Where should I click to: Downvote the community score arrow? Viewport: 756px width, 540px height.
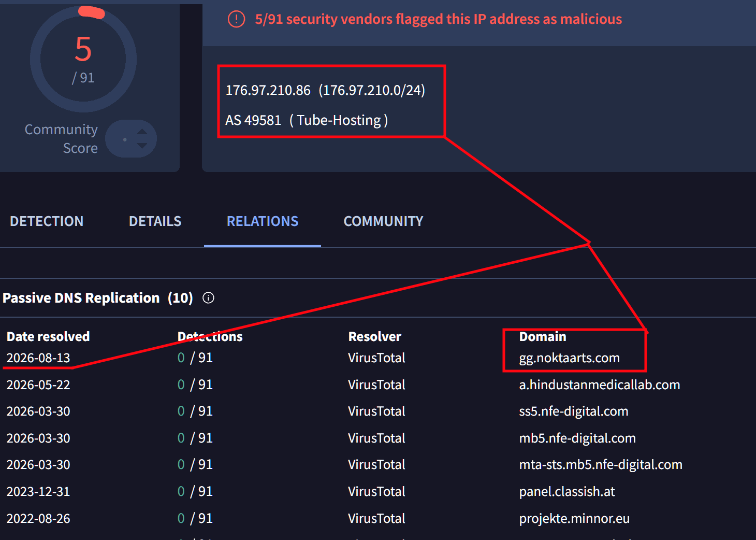(x=142, y=146)
